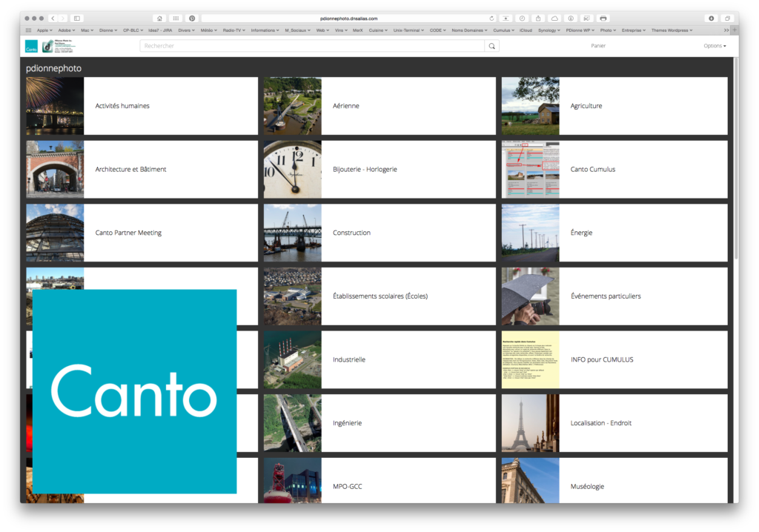Viewport: 759px width, 532px height.
Task: Open the Photo bookmarks menu
Action: coord(608,30)
